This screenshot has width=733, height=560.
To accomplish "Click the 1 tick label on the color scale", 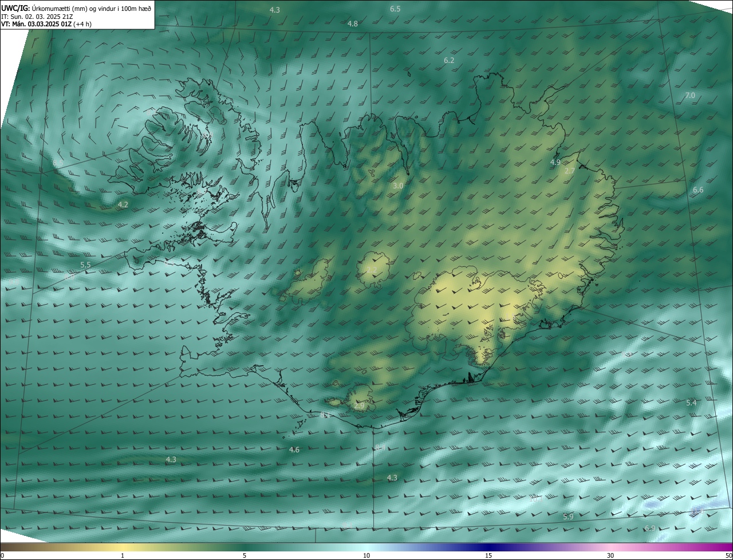I will point(123,555).
